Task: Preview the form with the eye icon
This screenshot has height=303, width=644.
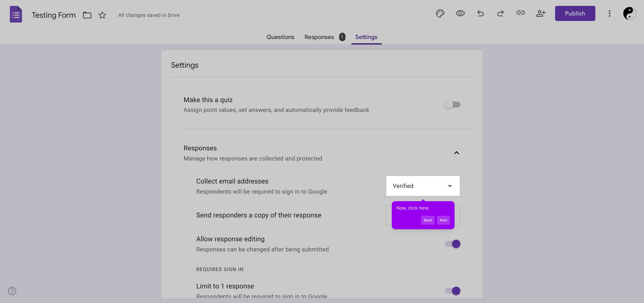Action: click(460, 13)
